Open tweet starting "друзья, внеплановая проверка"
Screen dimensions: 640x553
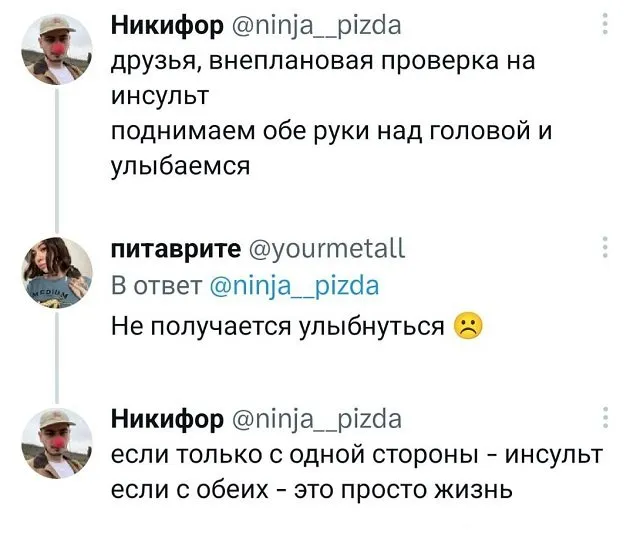322,61
